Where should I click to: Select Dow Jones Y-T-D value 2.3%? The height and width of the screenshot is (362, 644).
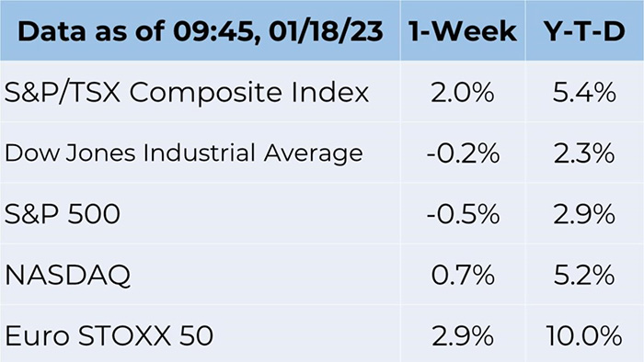coord(584,153)
